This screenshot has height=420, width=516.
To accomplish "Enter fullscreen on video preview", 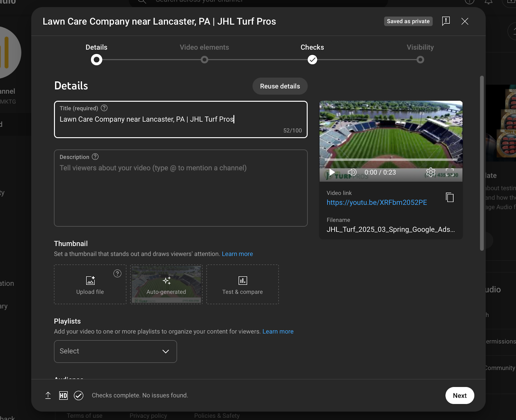I will click(x=450, y=172).
